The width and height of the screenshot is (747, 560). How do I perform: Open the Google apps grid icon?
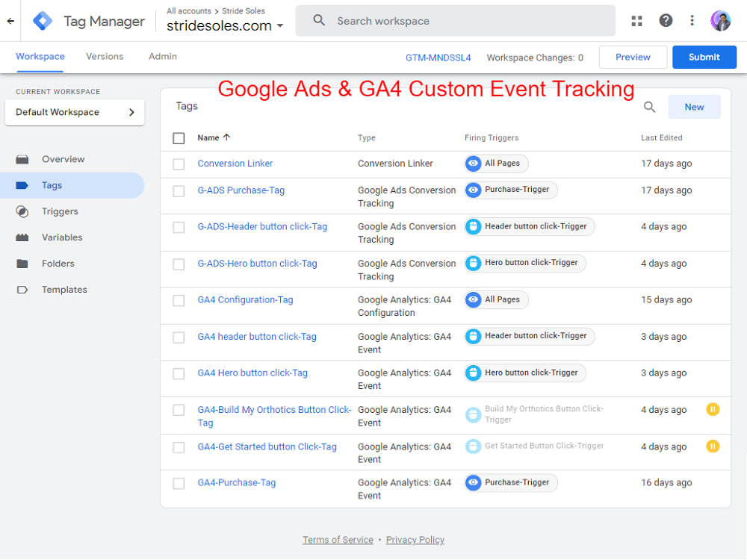pos(637,21)
